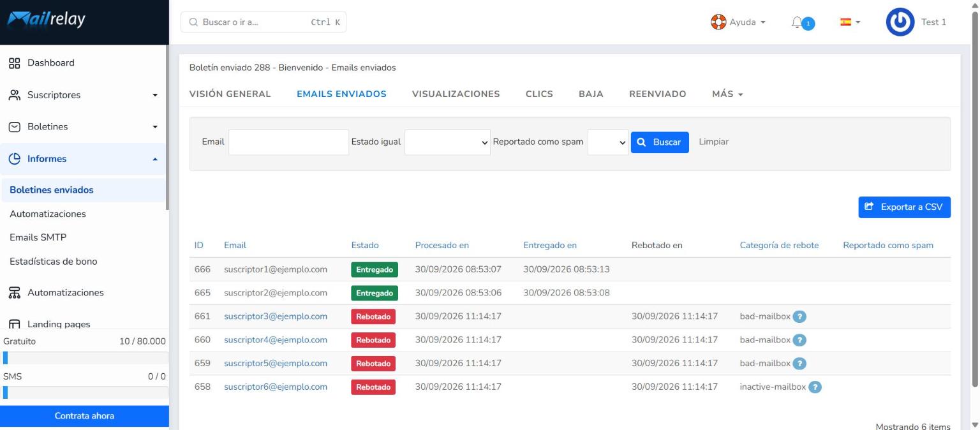The width and height of the screenshot is (980, 430).
Task: Open suscriptor4@ejemplo.com email link
Action: click(276, 340)
